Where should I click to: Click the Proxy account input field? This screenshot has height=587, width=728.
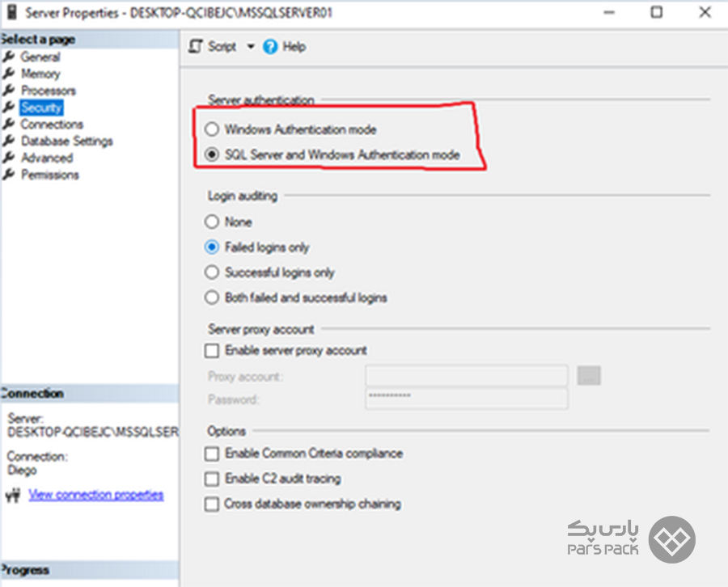click(x=467, y=376)
